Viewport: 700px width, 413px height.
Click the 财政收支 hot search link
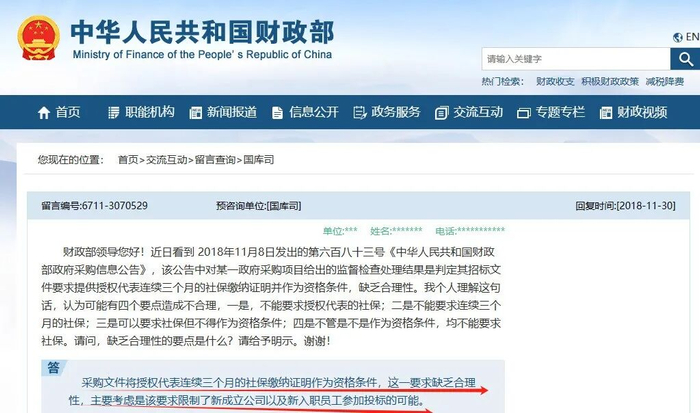point(555,81)
